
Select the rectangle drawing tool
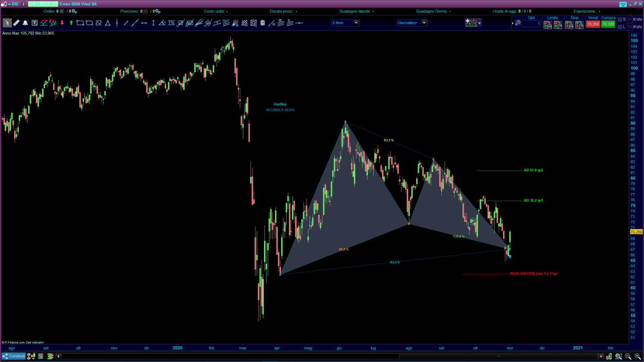coord(80,23)
